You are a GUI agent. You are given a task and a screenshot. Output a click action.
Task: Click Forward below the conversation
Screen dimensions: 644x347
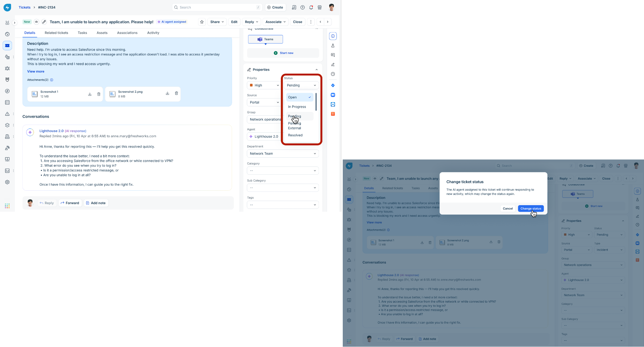[70, 203]
